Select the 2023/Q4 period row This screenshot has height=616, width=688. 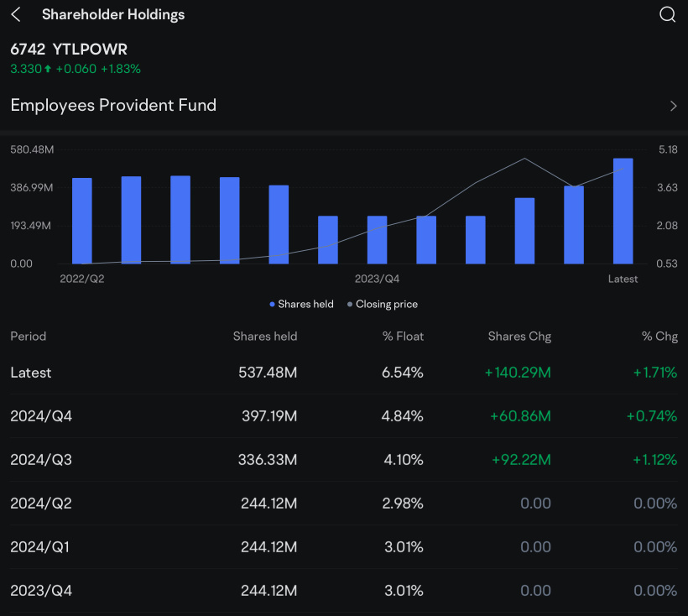coord(344,591)
